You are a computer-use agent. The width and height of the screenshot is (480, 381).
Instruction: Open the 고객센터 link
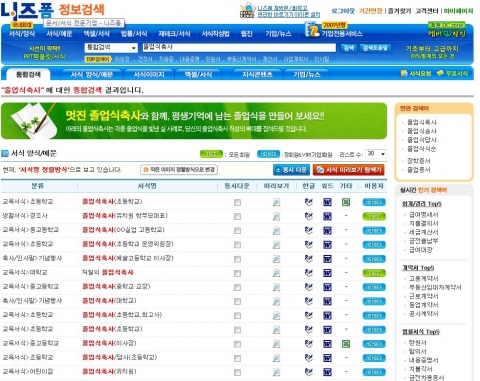426,11
